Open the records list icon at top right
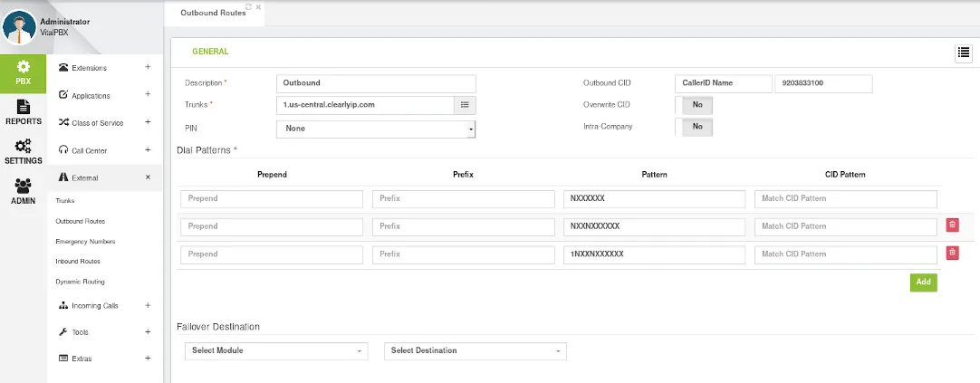 pos(963,54)
